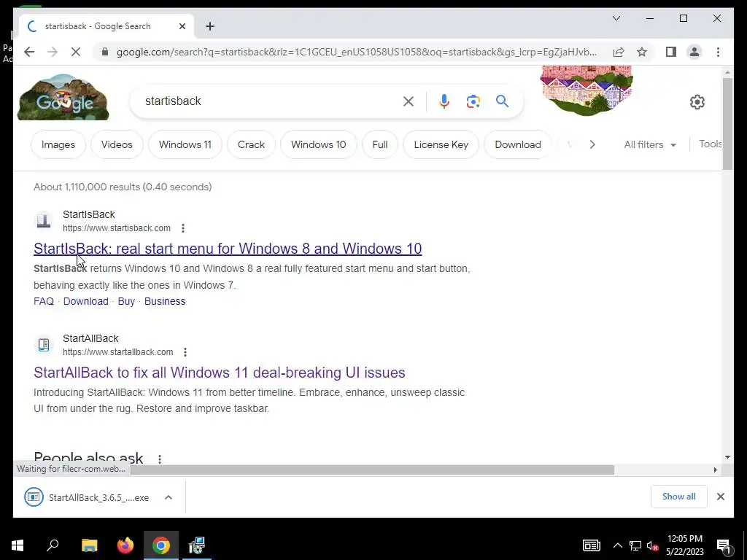Launch Firefox from the taskbar
747x560 pixels.
pos(125,545)
